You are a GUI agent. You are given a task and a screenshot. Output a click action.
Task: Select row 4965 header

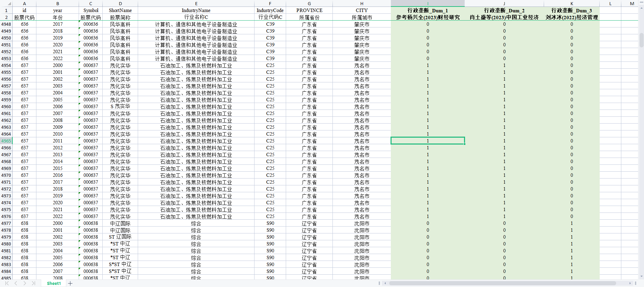point(6,141)
